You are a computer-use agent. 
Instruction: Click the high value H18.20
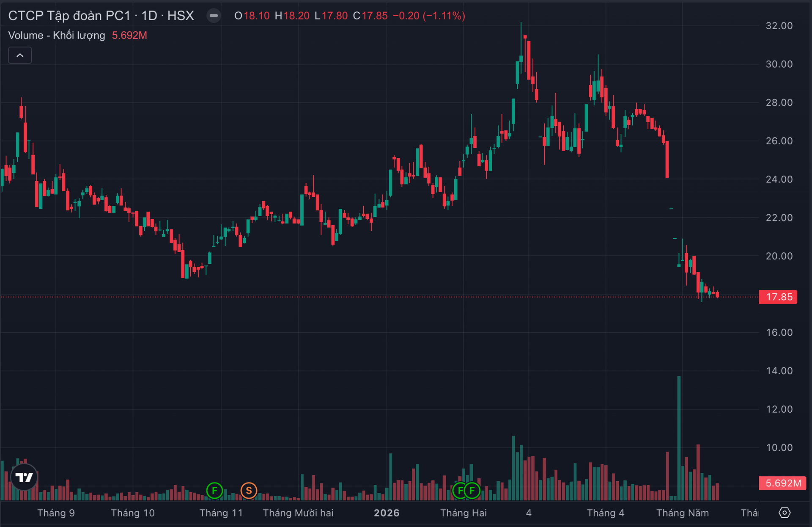pyautogui.click(x=292, y=16)
